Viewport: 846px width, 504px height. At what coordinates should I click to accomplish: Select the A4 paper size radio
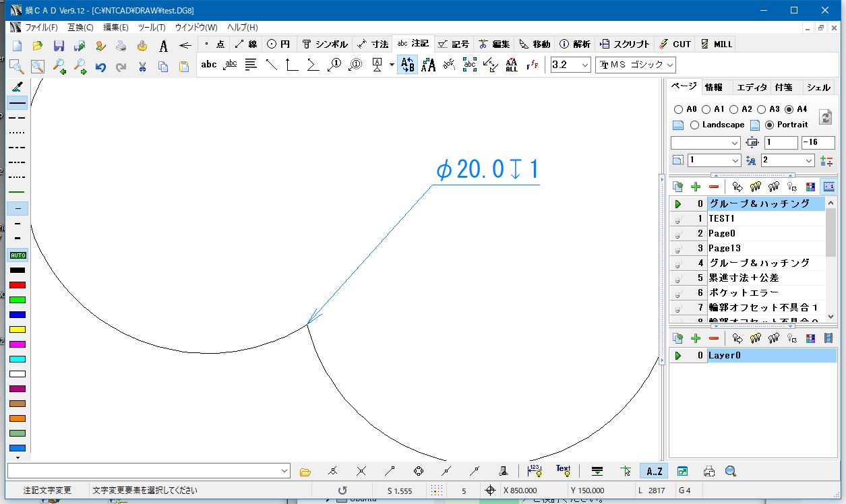[789, 109]
